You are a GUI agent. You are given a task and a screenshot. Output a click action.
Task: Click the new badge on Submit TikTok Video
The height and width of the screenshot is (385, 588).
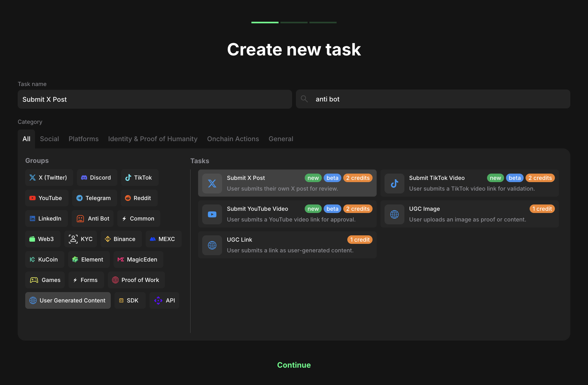pos(495,178)
